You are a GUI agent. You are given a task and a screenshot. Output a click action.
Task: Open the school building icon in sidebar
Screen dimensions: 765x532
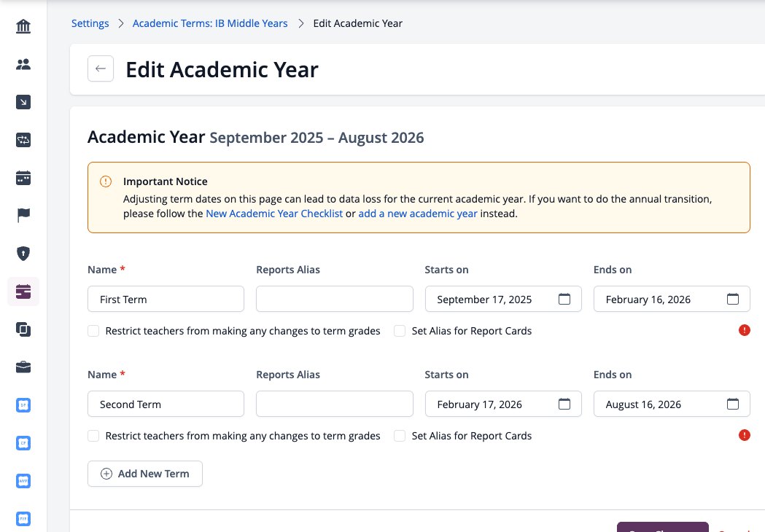pos(23,26)
